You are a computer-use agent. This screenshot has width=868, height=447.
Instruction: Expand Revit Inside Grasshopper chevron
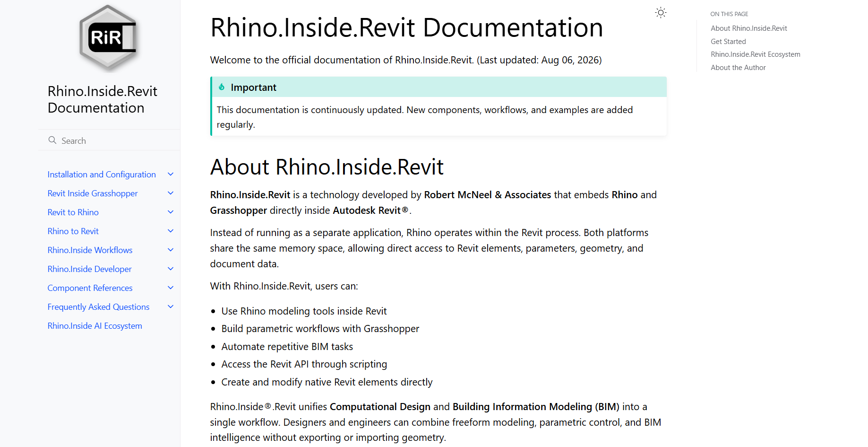pos(171,193)
